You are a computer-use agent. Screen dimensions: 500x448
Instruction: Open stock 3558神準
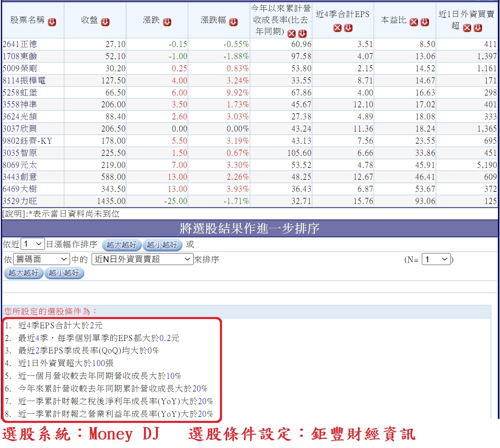point(20,104)
